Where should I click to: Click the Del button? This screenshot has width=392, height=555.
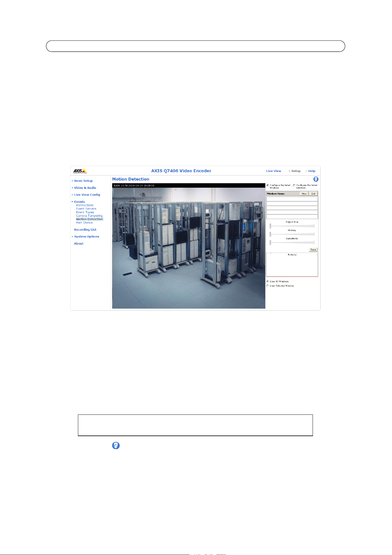(313, 194)
